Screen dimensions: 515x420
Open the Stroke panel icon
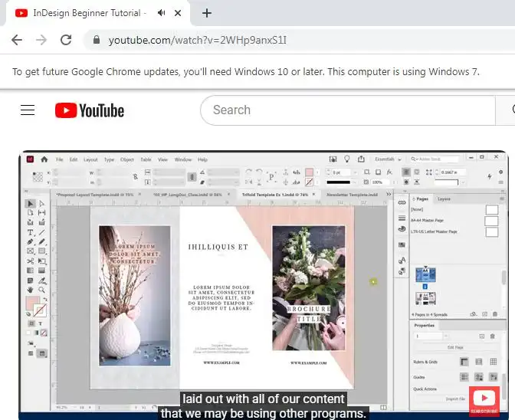(402, 218)
